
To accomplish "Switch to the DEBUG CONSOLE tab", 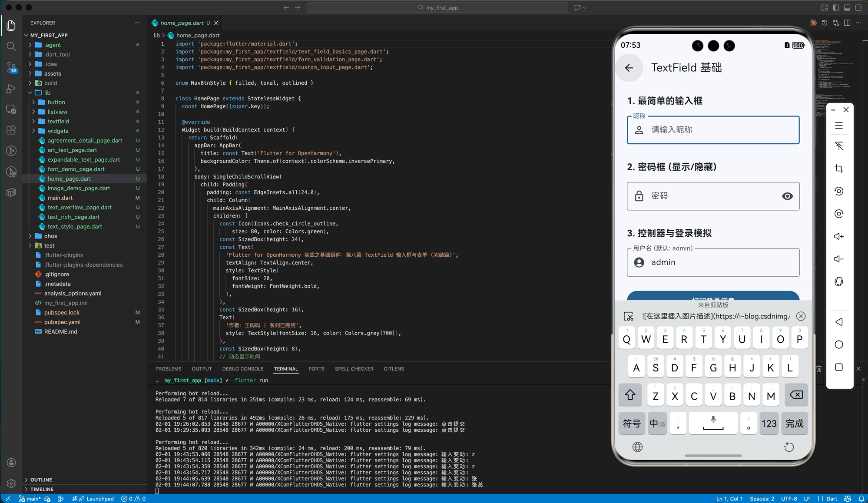I will (242, 369).
